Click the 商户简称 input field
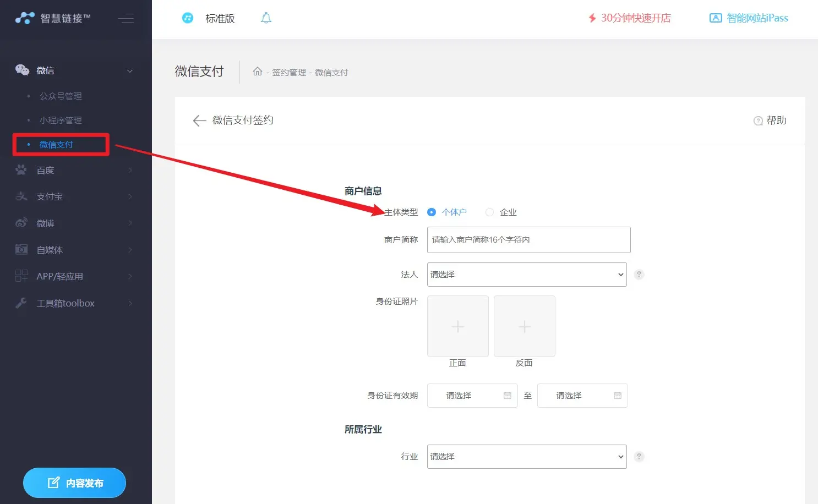The width and height of the screenshot is (818, 504). pyautogui.click(x=528, y=240)
